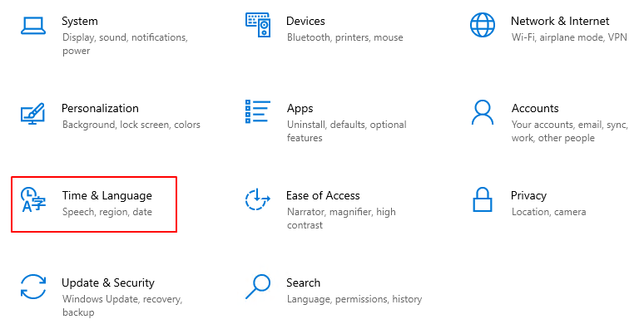Click the Search magnifying glass icon
Screen dimensions: 644x334
(258, 286)
